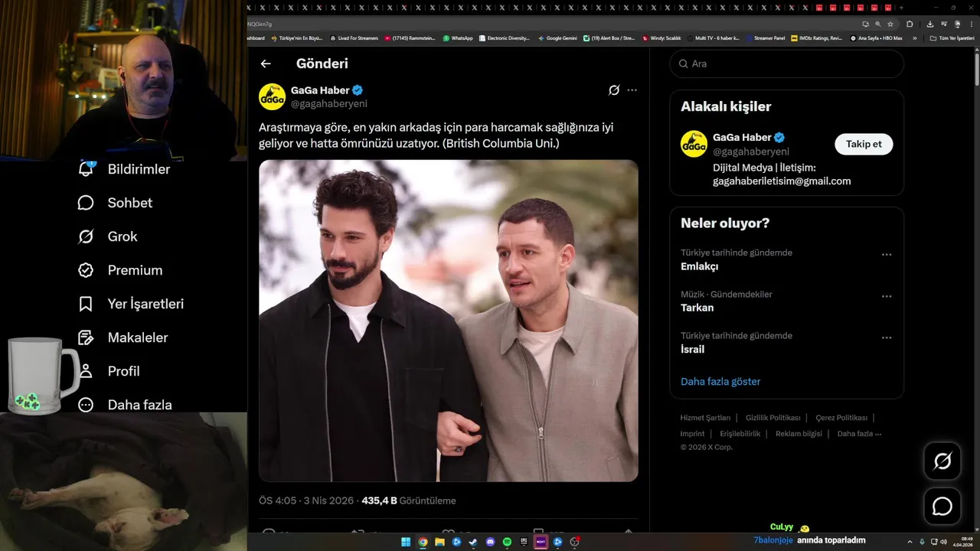Click the back arrow next to Gönderi
This screenshot has width=980, height=551.
(x=266, y=64)
